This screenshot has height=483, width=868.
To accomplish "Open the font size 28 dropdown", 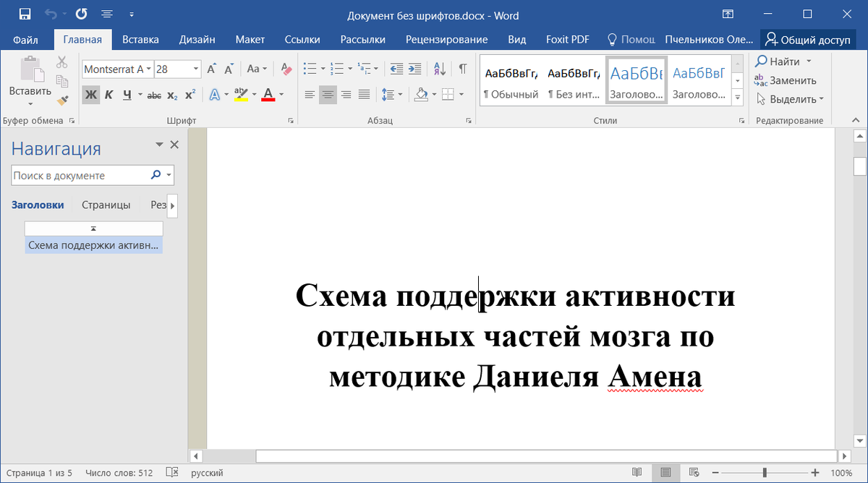I will coord(196,69).
